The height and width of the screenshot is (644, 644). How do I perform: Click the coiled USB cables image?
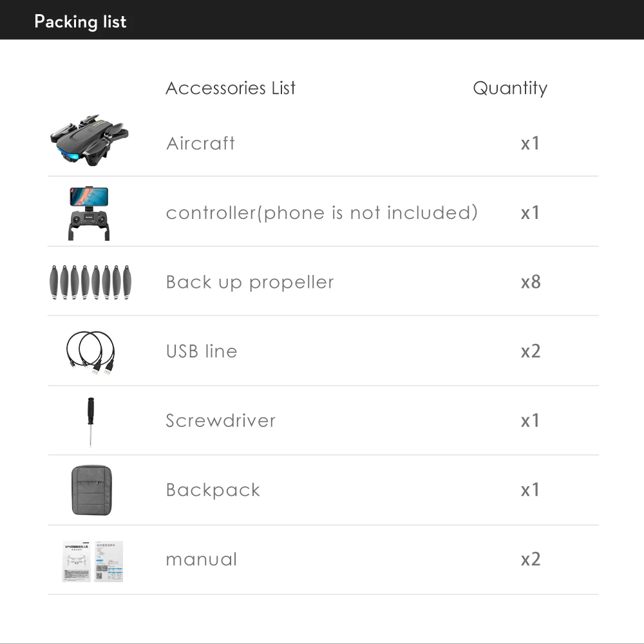[x=91, y=352]
